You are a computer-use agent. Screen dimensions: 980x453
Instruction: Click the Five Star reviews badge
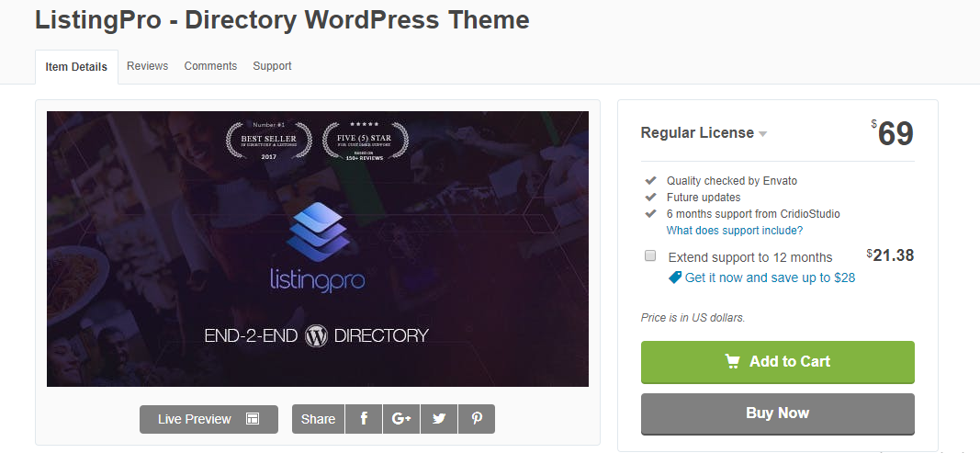pyautogui.click(x=366, y=141)
